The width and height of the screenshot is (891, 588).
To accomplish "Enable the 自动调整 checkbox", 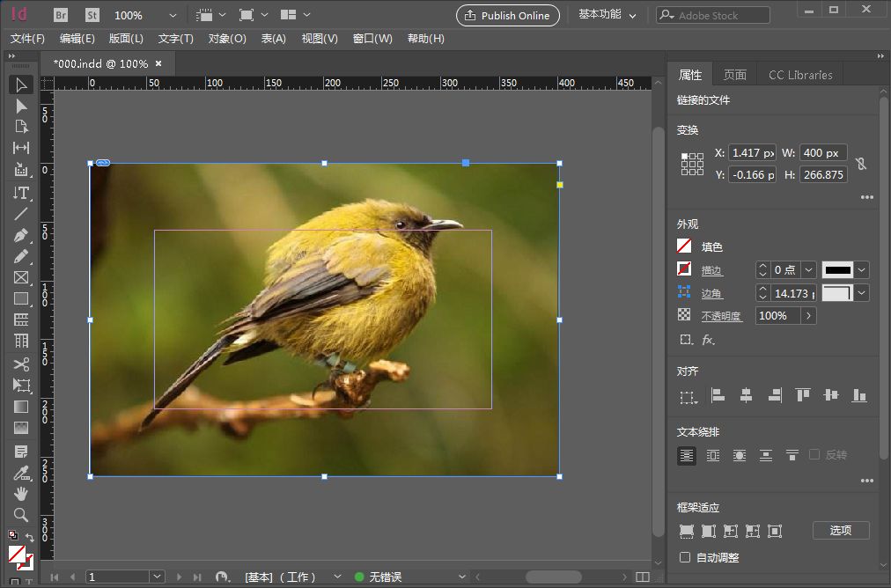I will click(685, 557).
